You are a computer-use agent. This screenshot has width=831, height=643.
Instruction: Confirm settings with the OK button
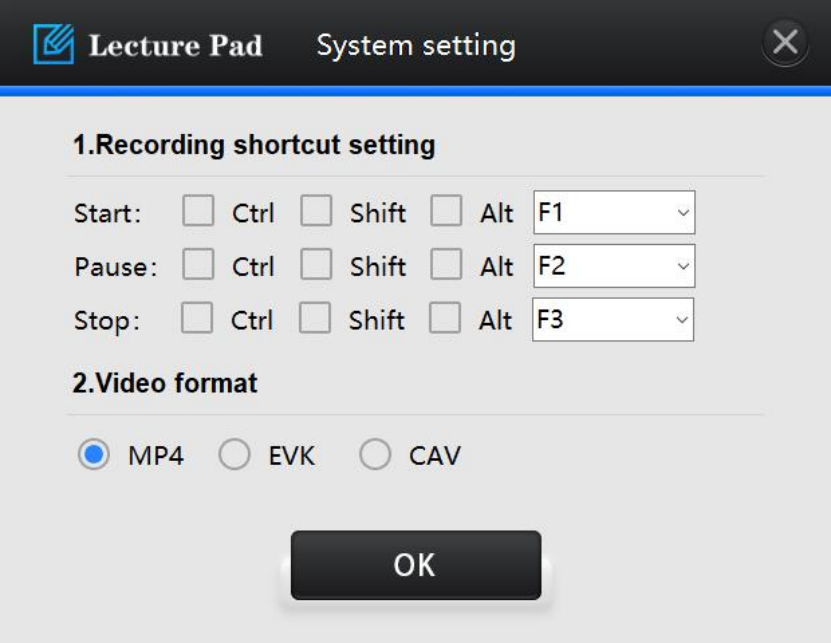416,565
